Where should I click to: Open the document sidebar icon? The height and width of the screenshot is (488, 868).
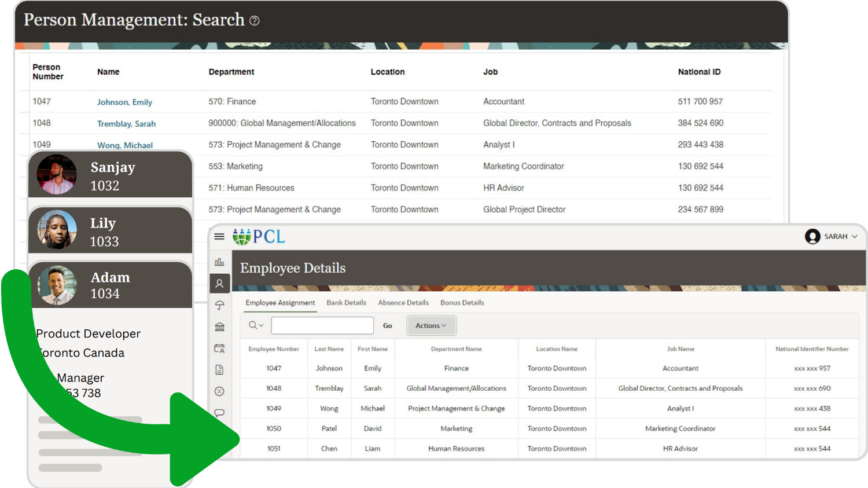[219, 370]
